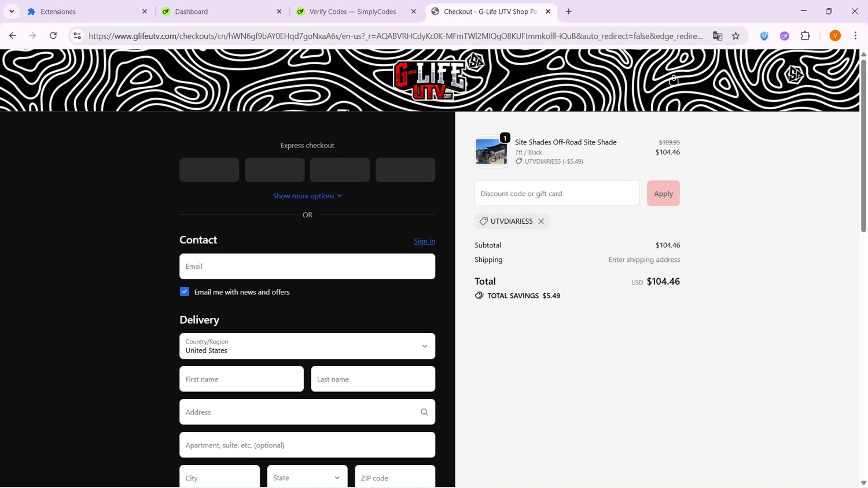
Task: Click the Total amount $104.46
Action: pos(663,282)
